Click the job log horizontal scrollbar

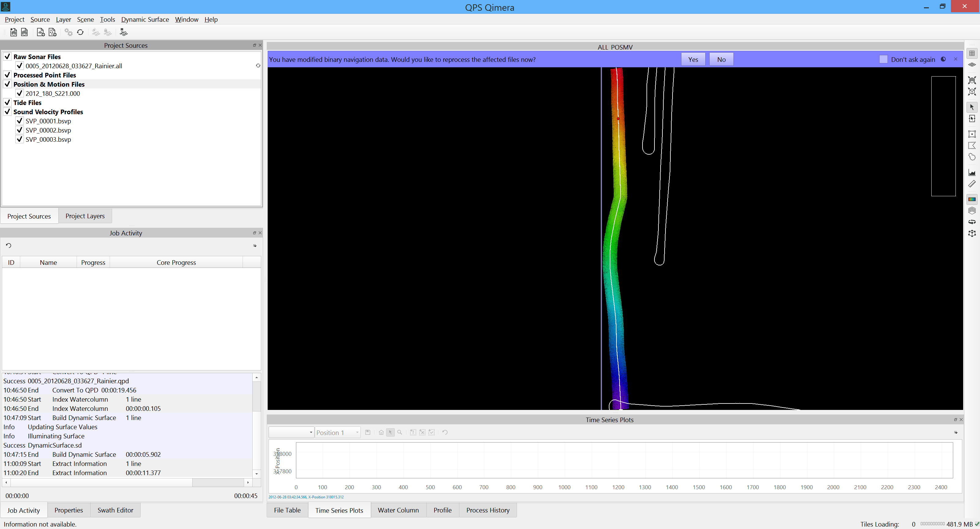point(101,482)
